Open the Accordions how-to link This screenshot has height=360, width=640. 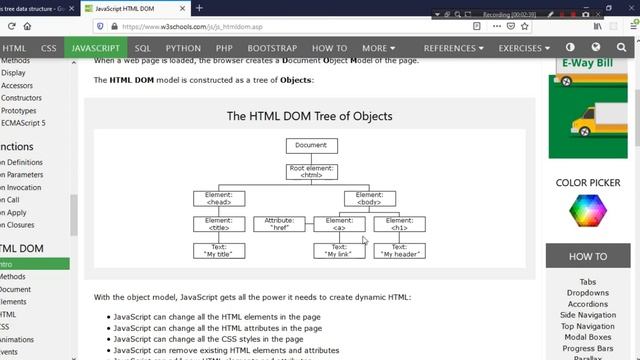coord(588,304)
